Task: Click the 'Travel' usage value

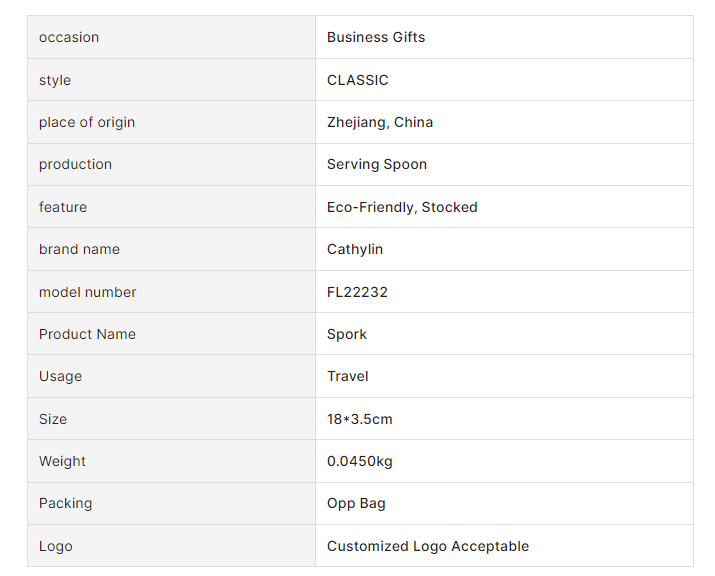Action: coord(348,376)
